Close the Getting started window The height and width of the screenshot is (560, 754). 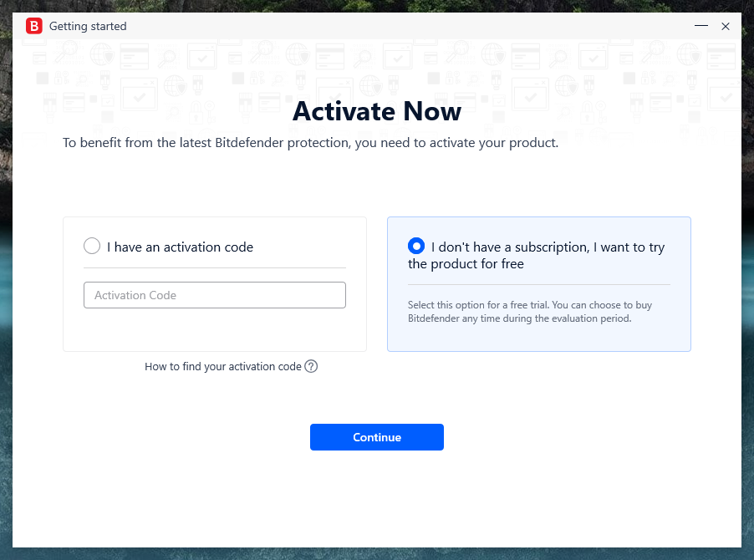726,26
